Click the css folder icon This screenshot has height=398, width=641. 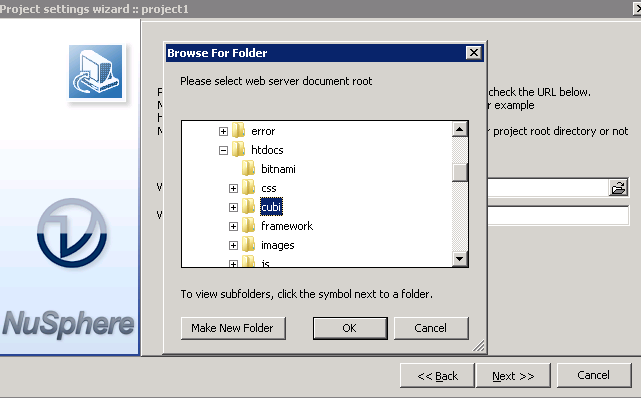[249, 188]
